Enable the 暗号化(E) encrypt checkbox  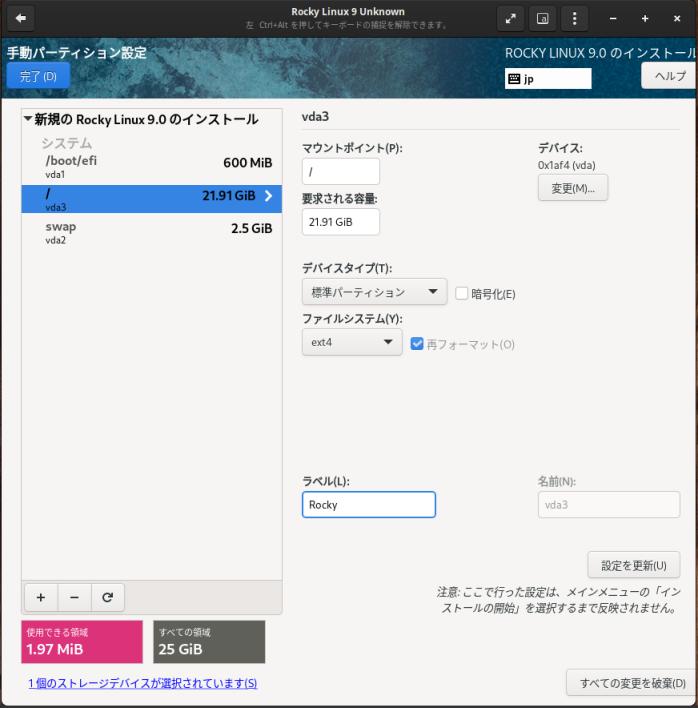461,293
